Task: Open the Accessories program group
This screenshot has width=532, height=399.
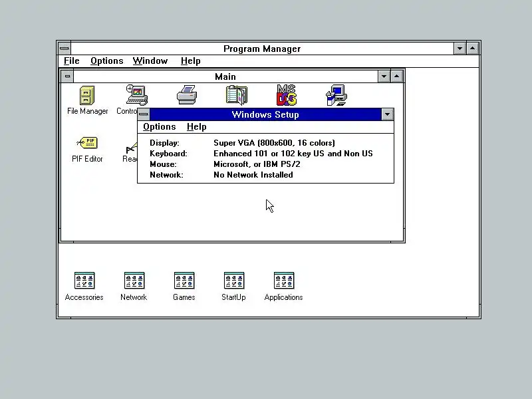Action: (84, 281)
